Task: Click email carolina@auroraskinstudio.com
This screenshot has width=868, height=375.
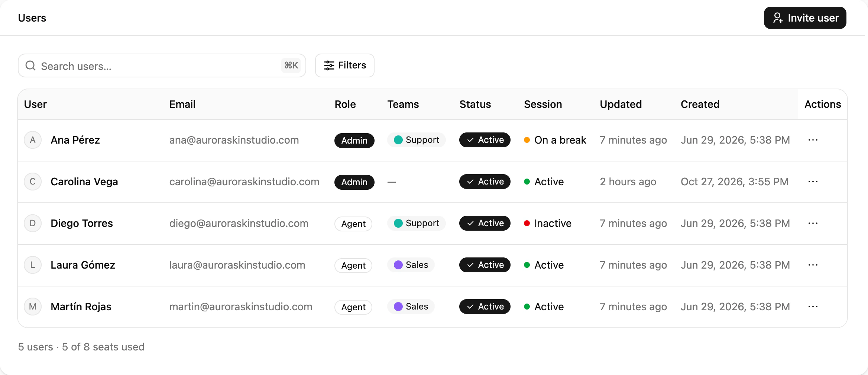Action: click(244, 182)
